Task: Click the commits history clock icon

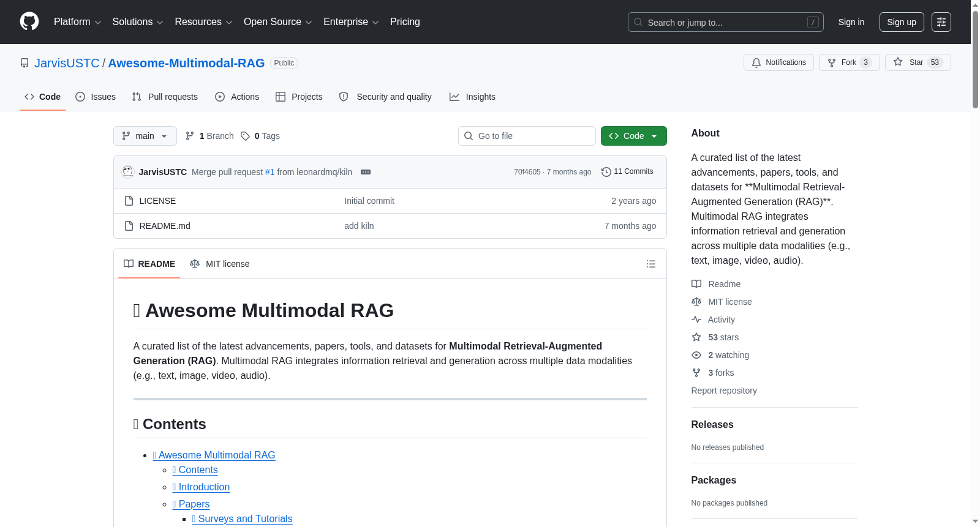Action: click(606, 172)
